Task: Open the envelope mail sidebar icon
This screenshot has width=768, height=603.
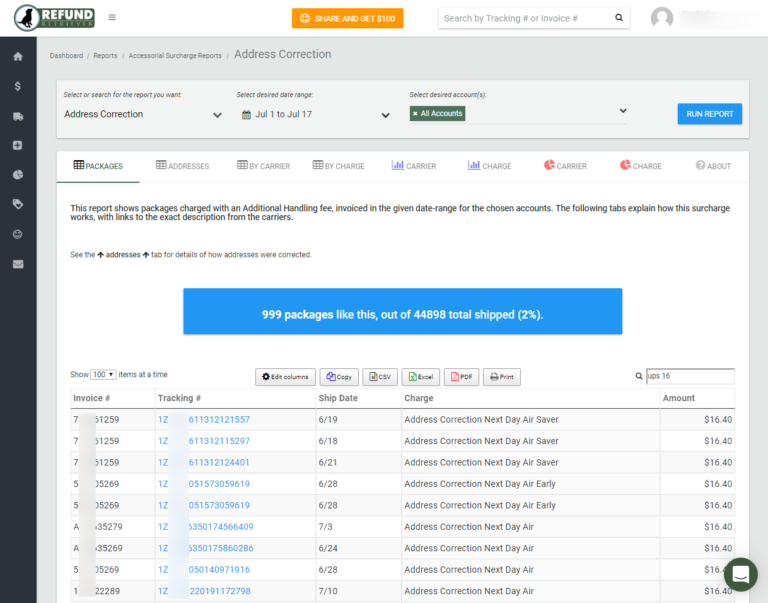Action: 18,264
